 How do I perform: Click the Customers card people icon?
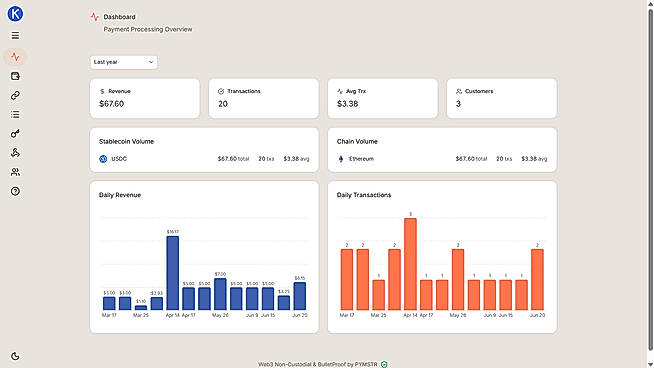[459, 91]
